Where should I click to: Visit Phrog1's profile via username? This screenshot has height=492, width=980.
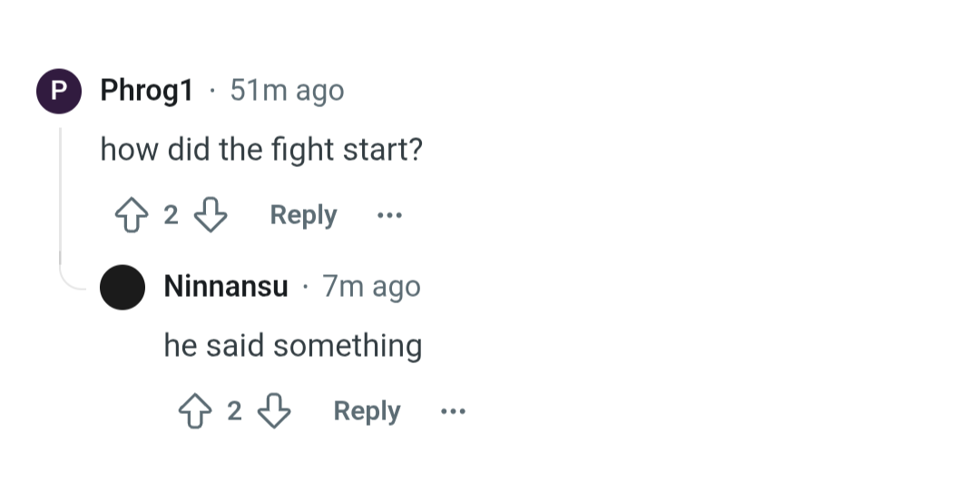point(146,91)
